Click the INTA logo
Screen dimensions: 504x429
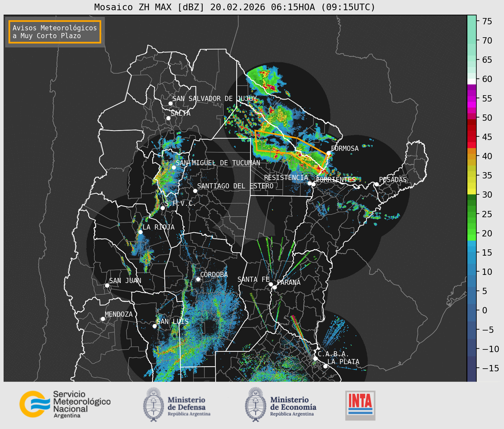click(x=360, y=405)
